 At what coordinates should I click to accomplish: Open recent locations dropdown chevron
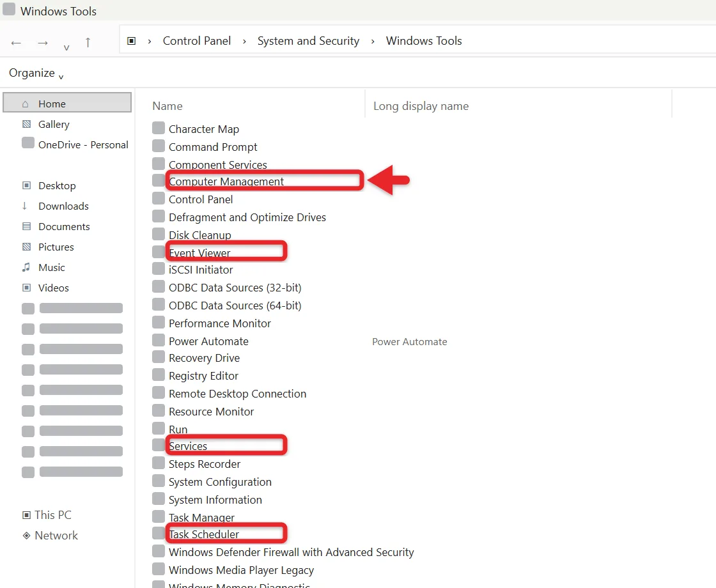[66, 47]
